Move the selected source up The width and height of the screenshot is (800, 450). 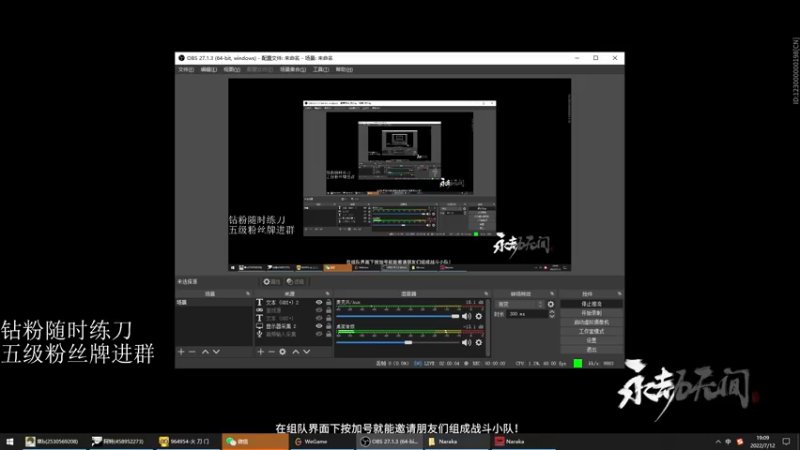pyautogui.click(x=295, y=352)
